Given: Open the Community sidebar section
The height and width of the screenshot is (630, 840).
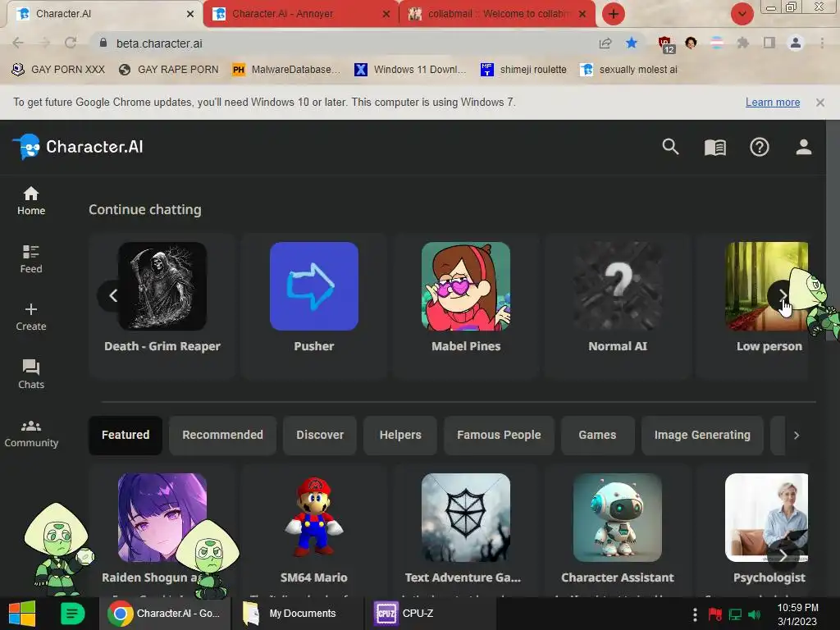Looking at the screenshot, I should 31,433.
